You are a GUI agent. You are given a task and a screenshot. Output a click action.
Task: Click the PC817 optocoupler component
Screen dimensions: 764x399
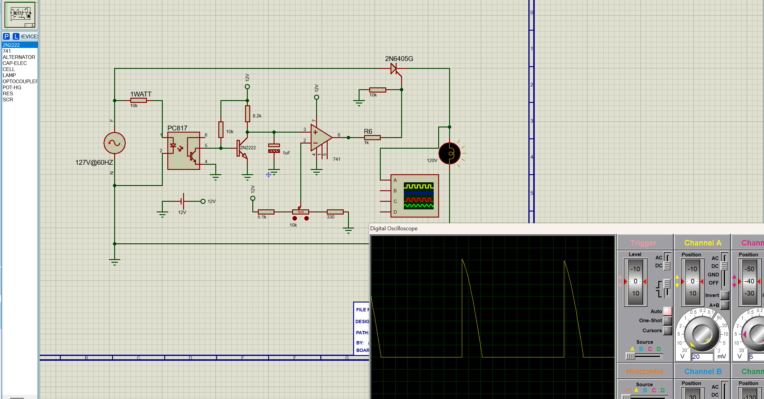pos(183,151)
